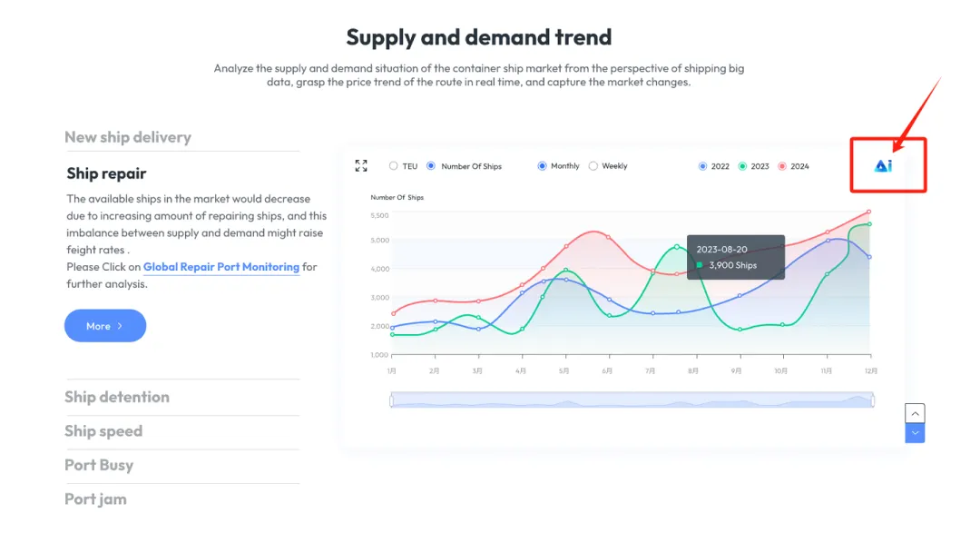
Task: Click the scroll-to-top arrow button
Action: [x=915, y=413]
